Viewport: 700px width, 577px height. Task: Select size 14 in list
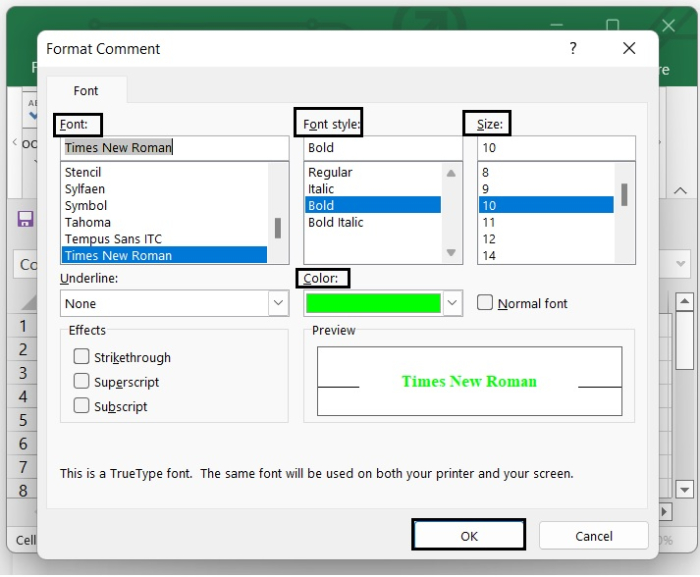pos(546,255)
